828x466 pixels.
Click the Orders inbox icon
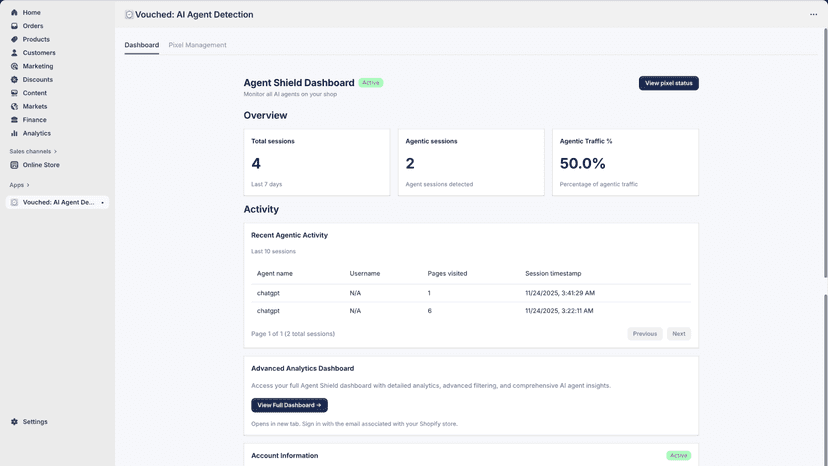[x=14, y=26]
